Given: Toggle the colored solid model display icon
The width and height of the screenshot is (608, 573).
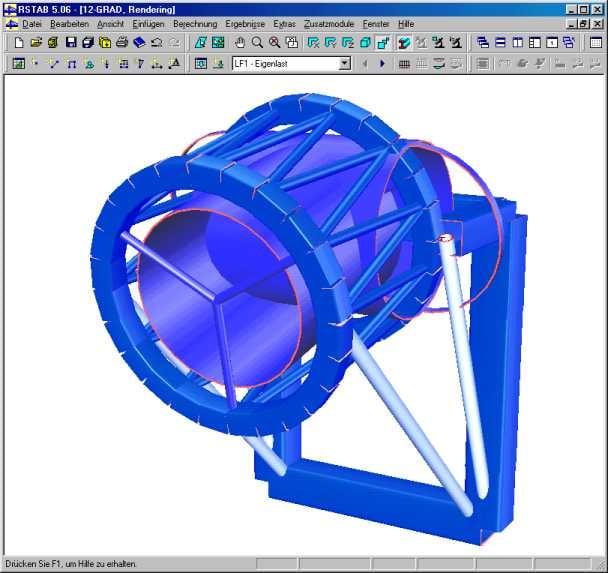Looking at the screenshot, I should pos(404,42).
